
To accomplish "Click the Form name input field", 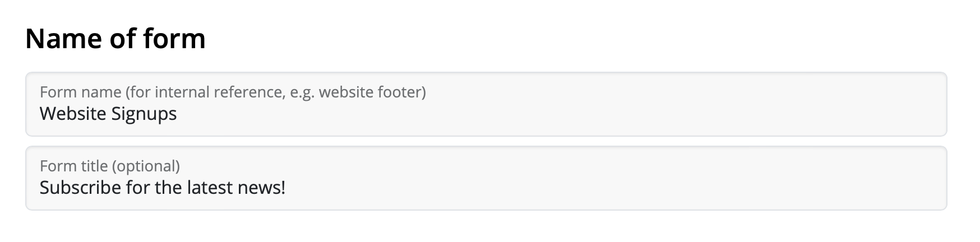I will point(486,104).
